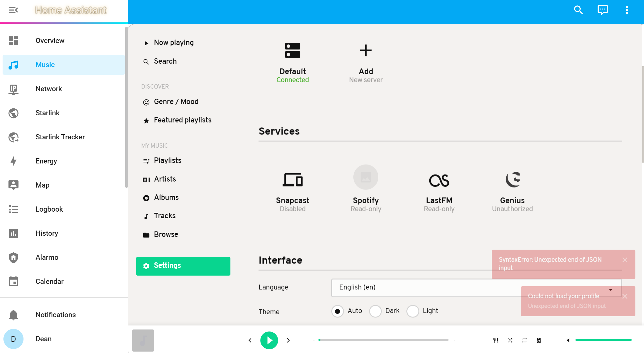The image size is (644, 353).
Task: Click the consume mode fork icon
Action: pyautogui.click(x=496, y=340)
